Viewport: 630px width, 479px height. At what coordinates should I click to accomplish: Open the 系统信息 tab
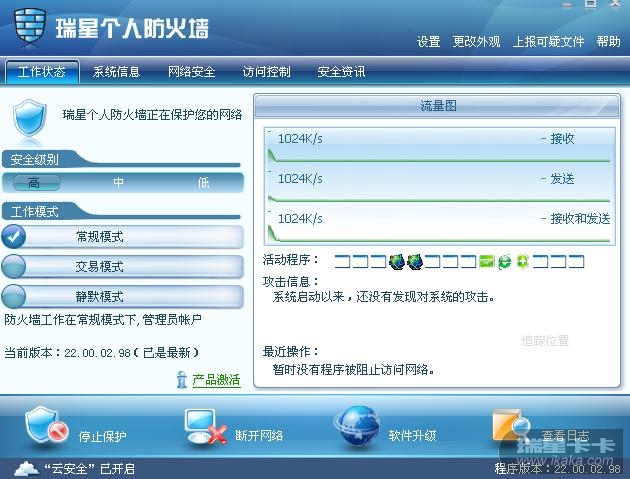coord(116,72)
